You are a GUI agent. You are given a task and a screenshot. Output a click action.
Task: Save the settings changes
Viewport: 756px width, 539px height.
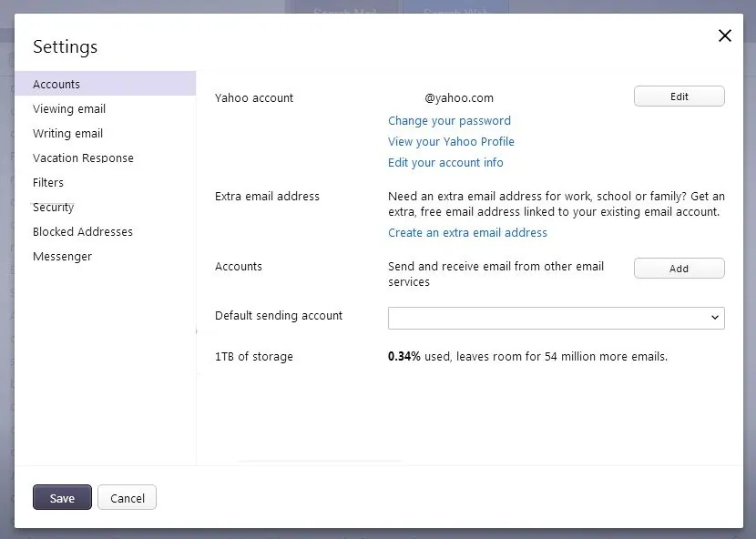[62, 497]
